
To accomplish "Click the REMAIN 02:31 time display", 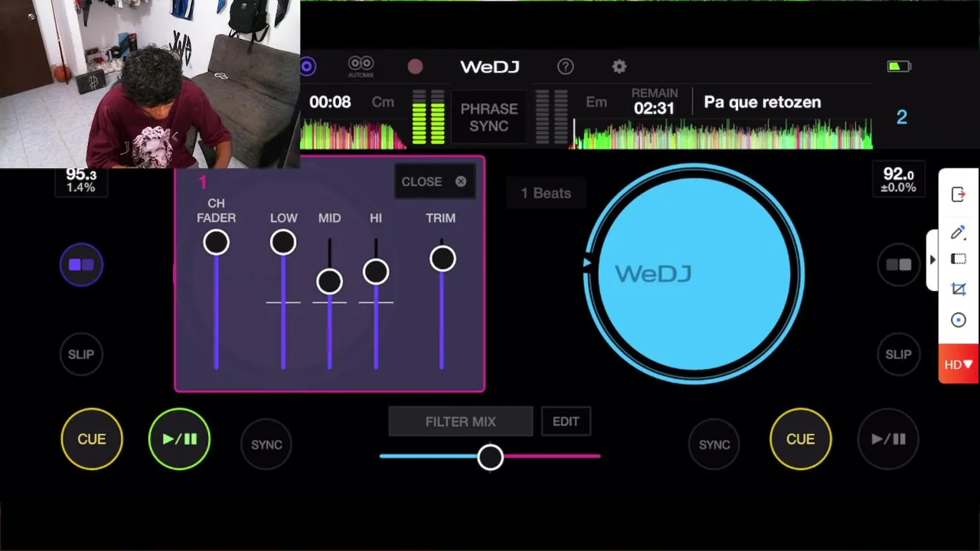I will pos(654,102).
